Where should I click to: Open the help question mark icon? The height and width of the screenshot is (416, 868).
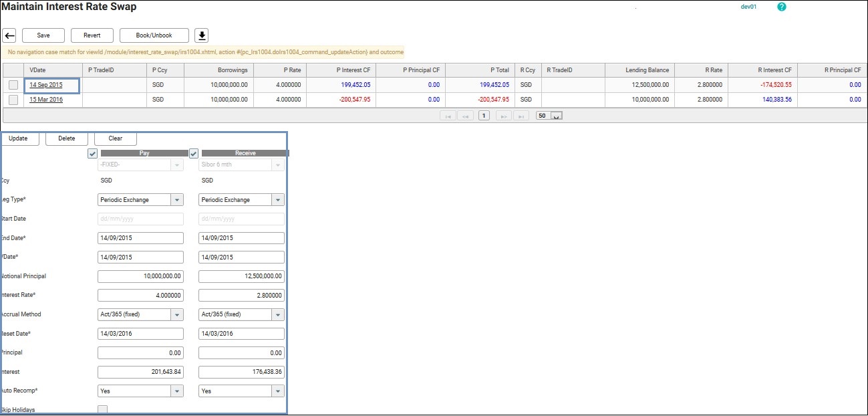click(782, 7)
